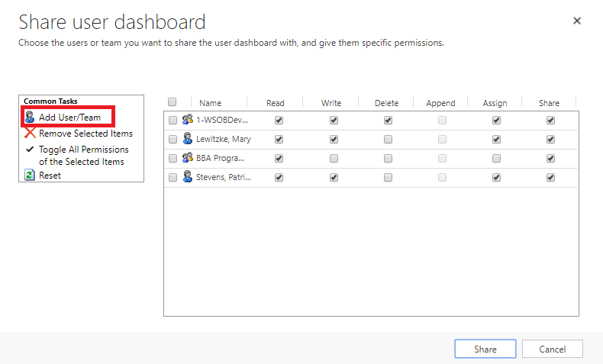Click the Share button at bottom

coord(485,349)
